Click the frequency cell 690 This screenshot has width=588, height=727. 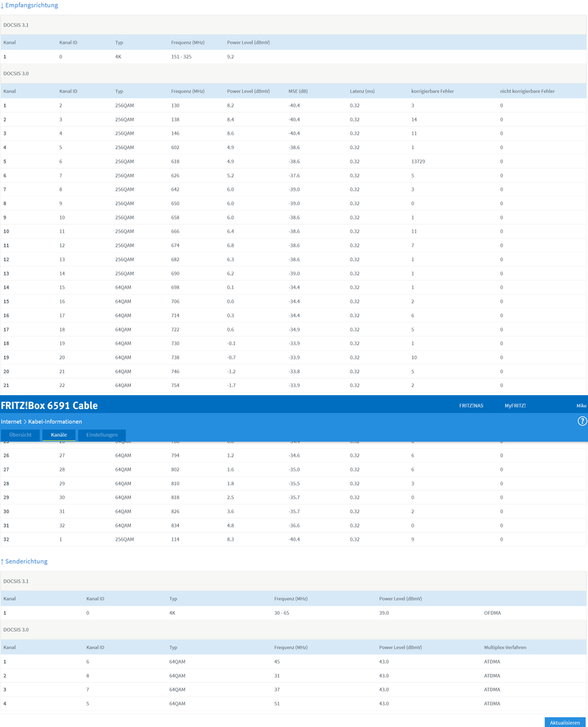click(175, 274)
